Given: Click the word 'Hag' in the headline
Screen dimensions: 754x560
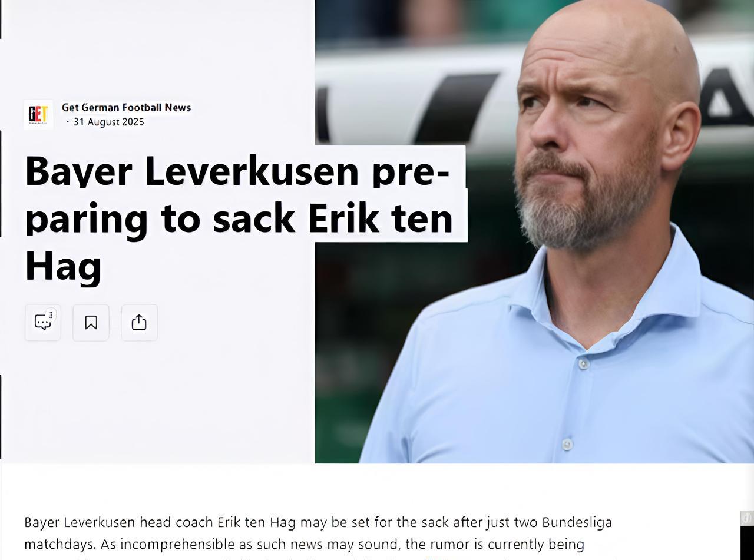Looking at the screenshot, I should 63,266.
